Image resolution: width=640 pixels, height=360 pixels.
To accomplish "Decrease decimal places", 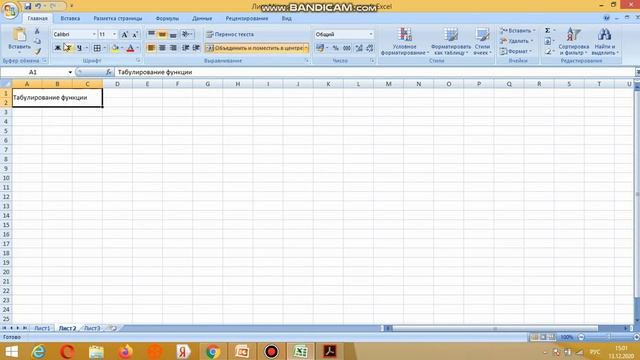I will pyautogui.click(x=370, y=48).
